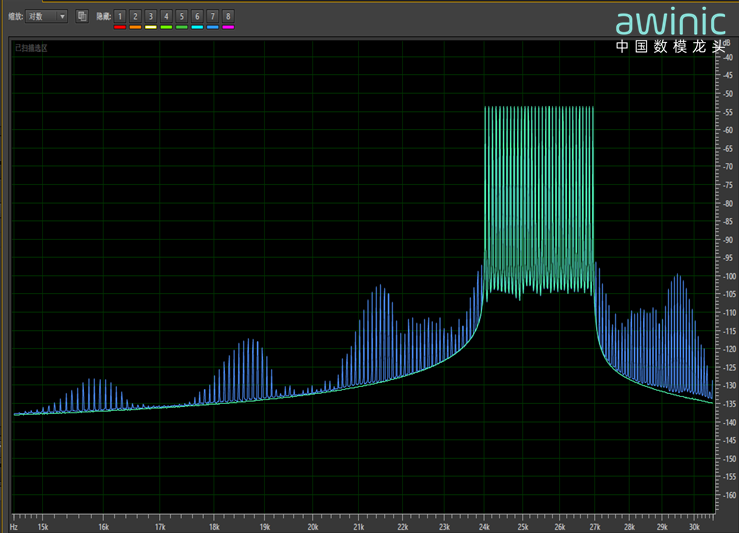Viewport: 739px width, 533px height.
Task: Toggle hide button 1
Action: (119, 16)
